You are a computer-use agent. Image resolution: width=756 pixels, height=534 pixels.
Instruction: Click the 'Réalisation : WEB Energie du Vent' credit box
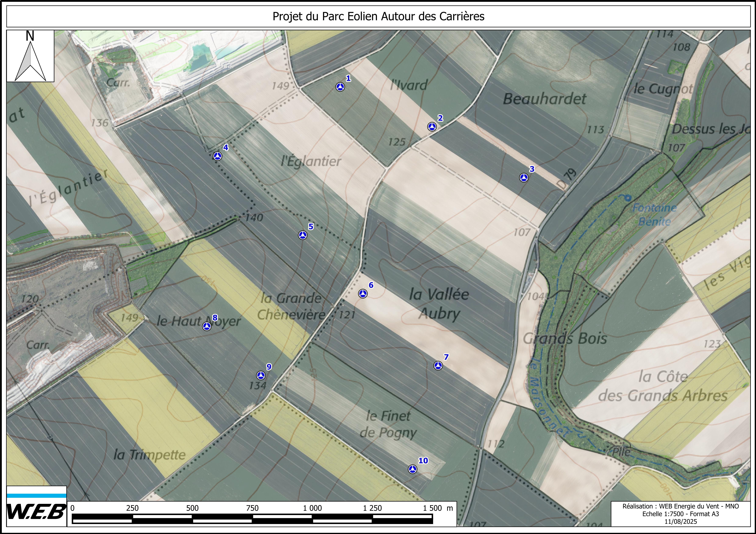click(680, 514)
